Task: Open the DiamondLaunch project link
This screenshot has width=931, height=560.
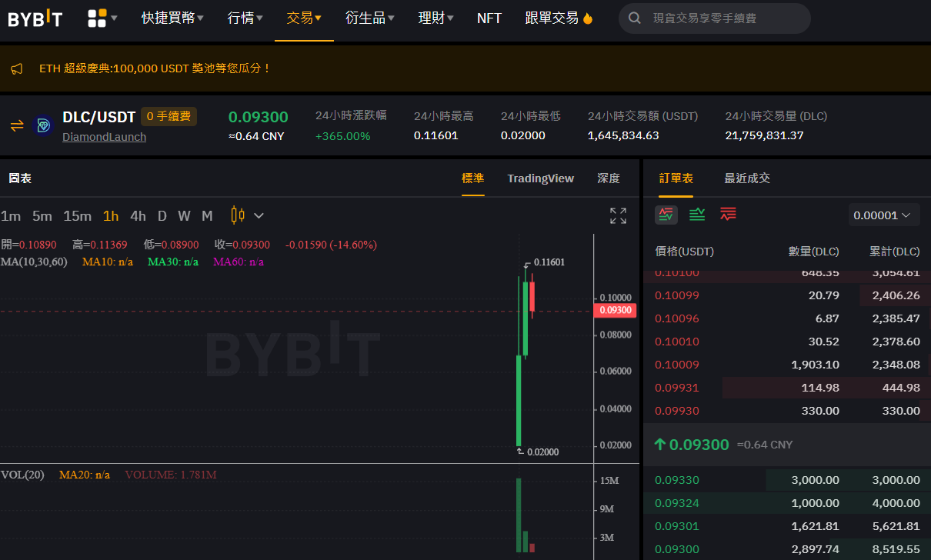Action: click(104, 137)
